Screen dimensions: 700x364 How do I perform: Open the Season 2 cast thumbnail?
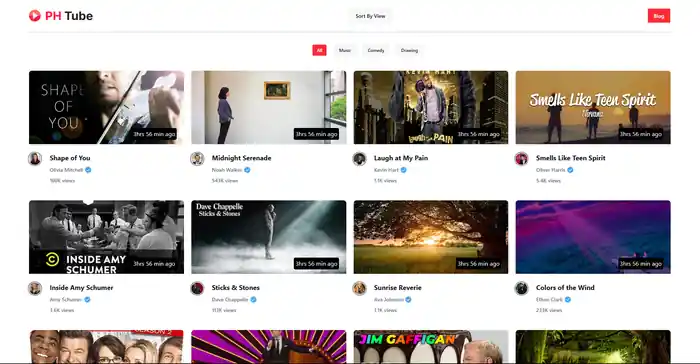106,347
